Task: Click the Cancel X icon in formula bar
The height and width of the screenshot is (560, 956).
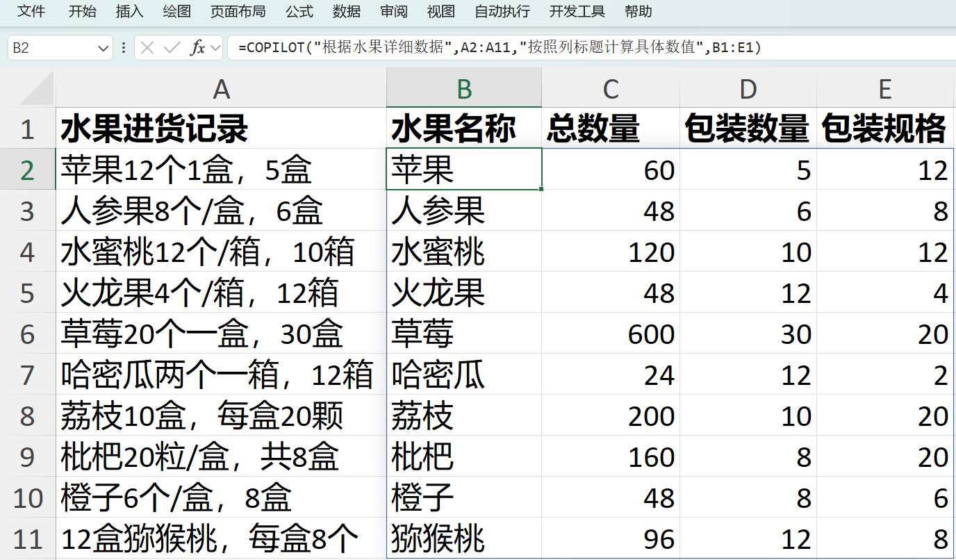Action: click(147, 48)
